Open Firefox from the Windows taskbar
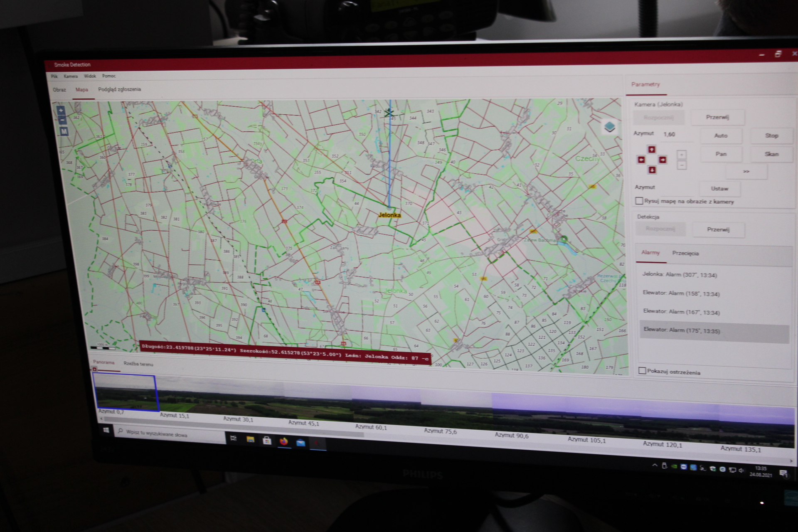 pos(283,441)
